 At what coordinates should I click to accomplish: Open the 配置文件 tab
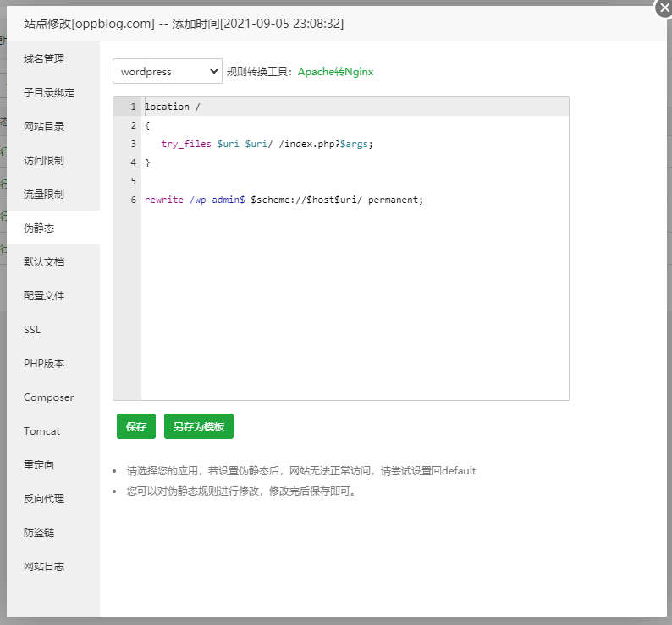click(44, 296)
